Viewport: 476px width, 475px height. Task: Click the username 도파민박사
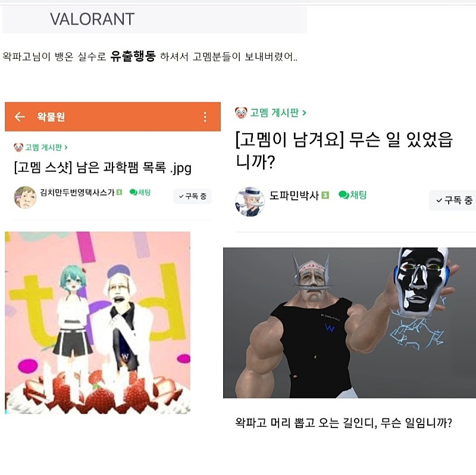tap(294, 196)
